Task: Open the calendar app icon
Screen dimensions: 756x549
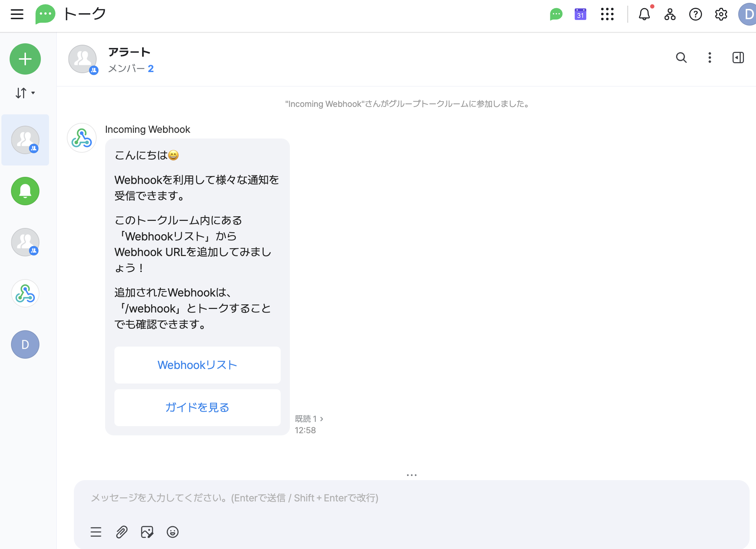Action: coord(580,15)
